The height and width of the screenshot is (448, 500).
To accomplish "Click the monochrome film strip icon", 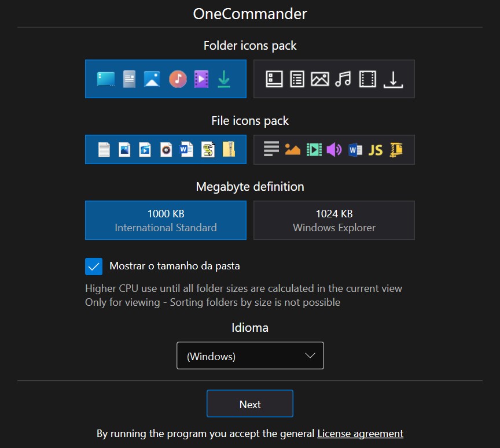I will [367, 79].
